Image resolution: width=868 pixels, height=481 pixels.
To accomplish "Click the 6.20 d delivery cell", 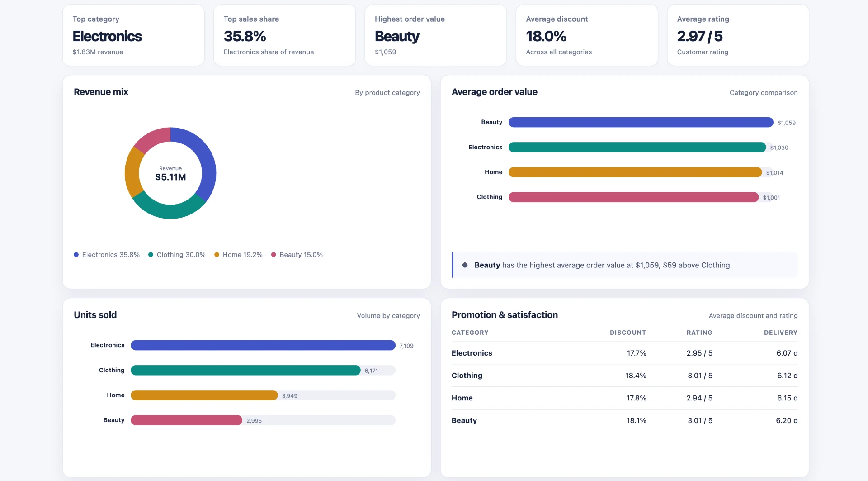I will (787, 420).
